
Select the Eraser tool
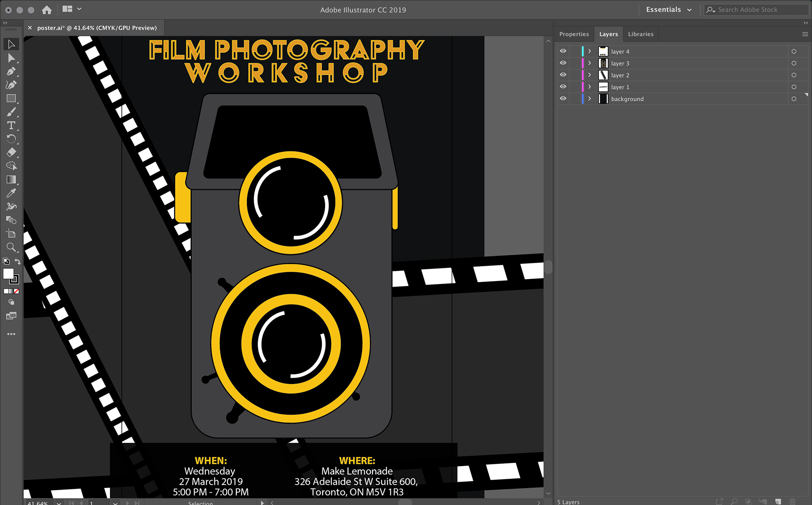(x=11, y=152)
